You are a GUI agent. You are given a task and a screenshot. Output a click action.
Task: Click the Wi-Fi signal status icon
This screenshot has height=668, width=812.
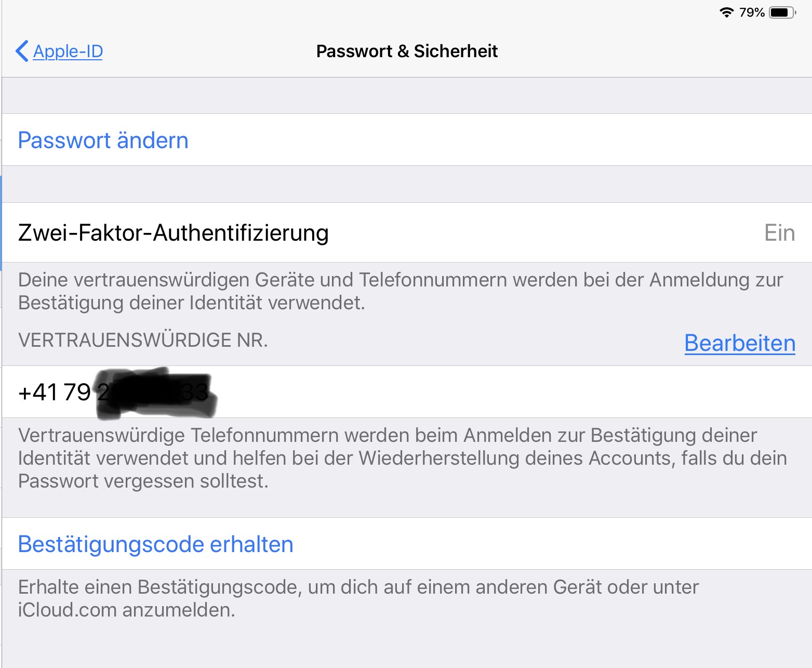click(726, 12)
